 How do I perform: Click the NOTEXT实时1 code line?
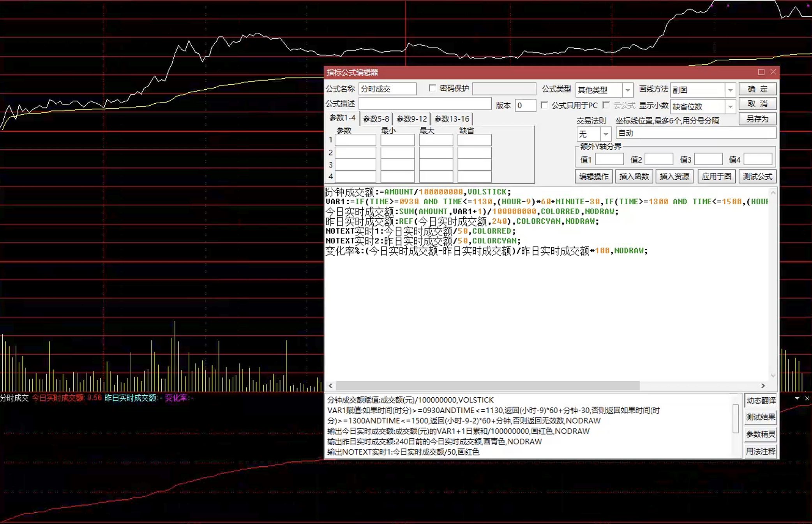tap(420, 231)
